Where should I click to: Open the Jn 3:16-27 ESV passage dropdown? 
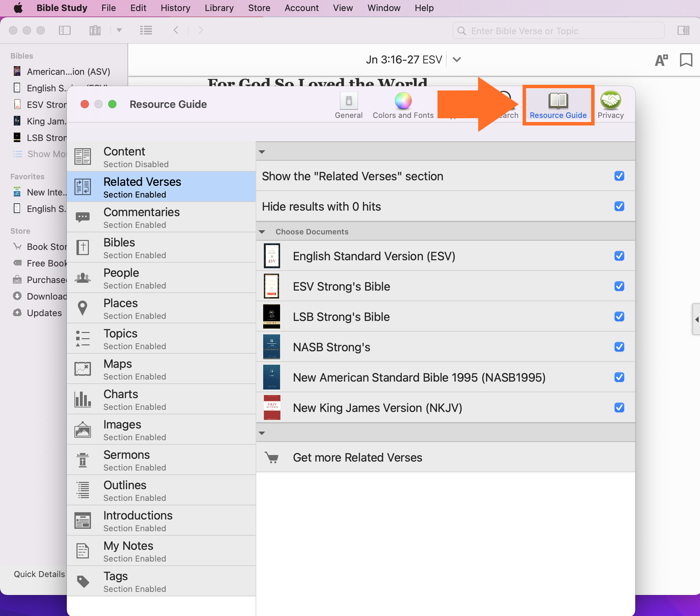tap(457, 60)
